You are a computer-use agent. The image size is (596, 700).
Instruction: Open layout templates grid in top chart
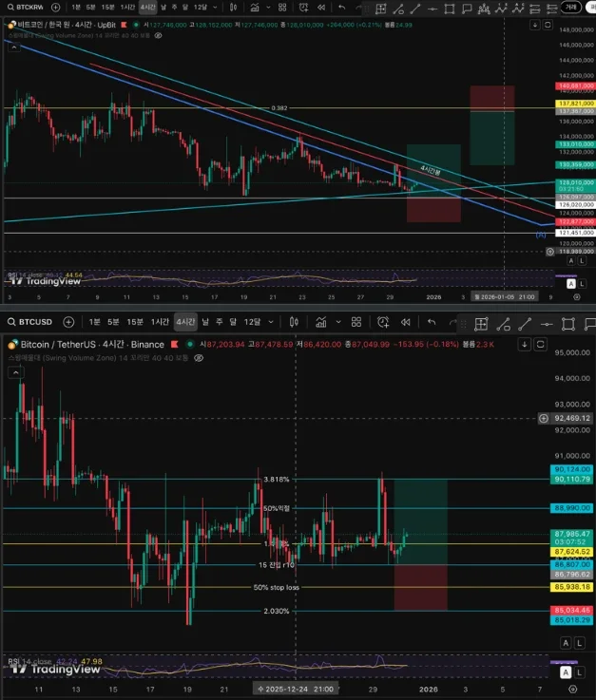coord(282,8)
